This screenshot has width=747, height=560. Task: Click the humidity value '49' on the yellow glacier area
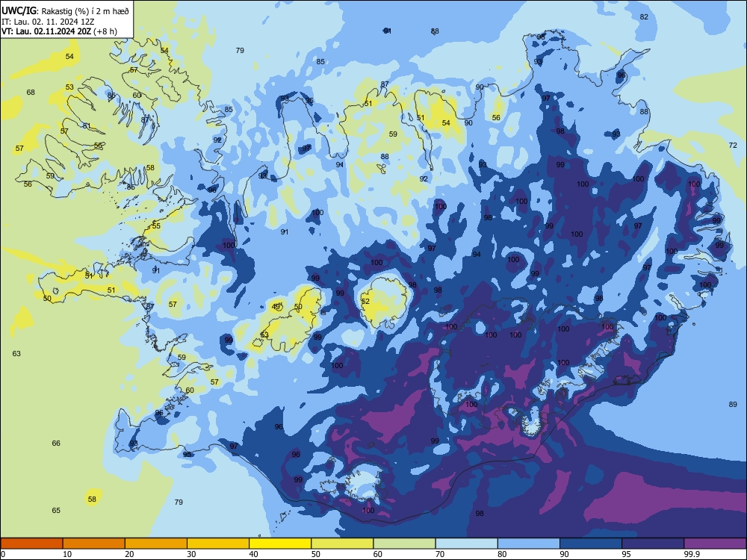pos(276,306)
